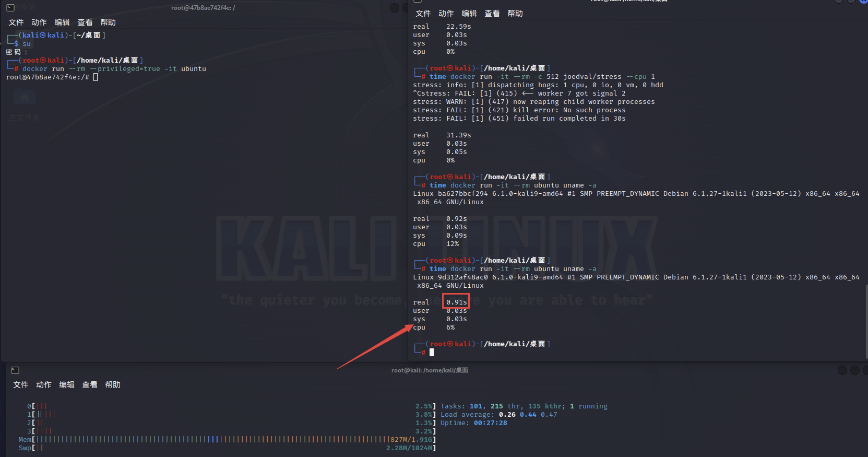Screen dimensions: 868x457
Task: Open 查看 menu in the right docker terminal
Action: point(492,14)
